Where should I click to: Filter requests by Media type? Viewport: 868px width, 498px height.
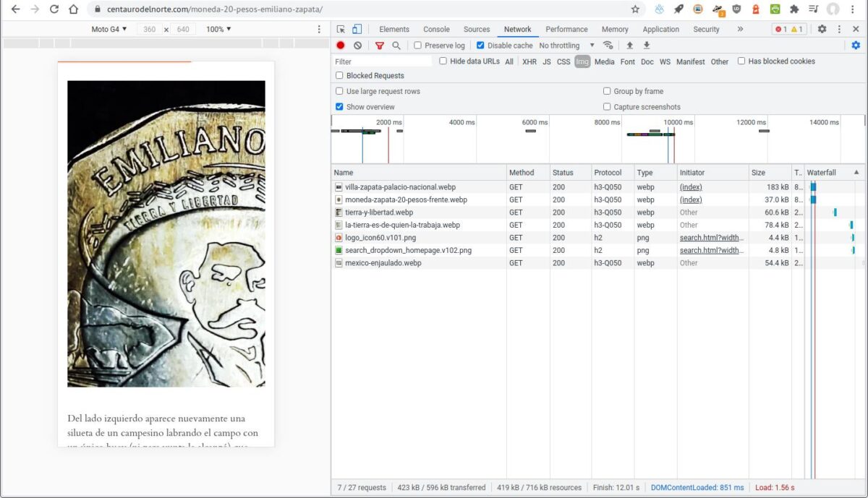tap(604, 61)
